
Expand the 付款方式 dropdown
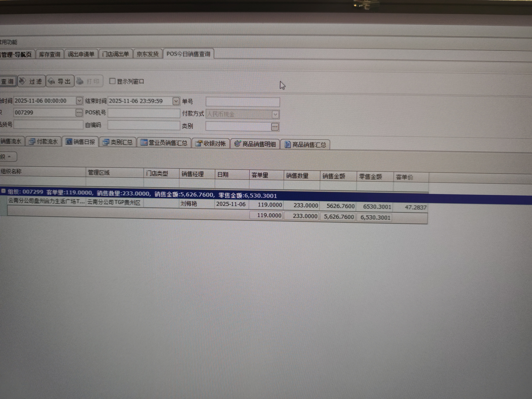pyautogui.click(x=275, y=114)
